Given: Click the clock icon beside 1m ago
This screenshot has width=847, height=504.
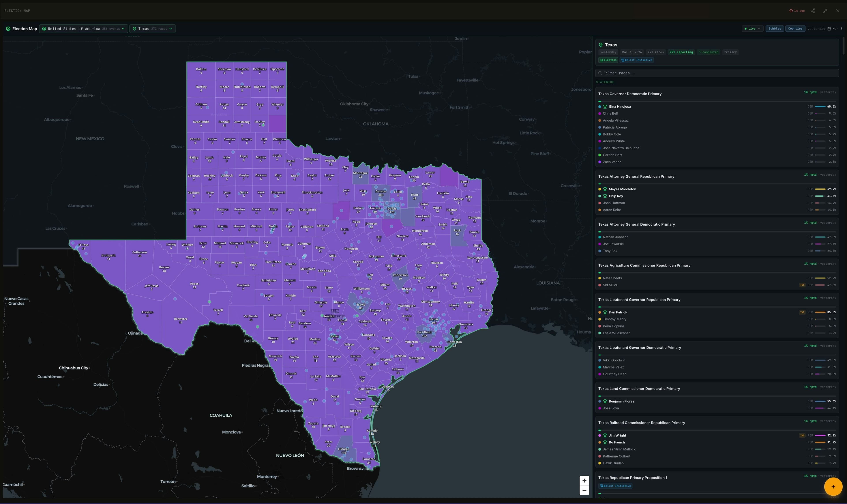Looking at the screenshot, I should point(791,11).
